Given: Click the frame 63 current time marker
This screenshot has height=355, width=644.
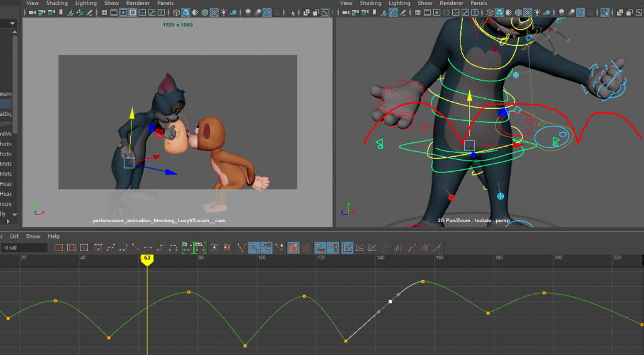Looking at the screenshot, I should [147, 259].
